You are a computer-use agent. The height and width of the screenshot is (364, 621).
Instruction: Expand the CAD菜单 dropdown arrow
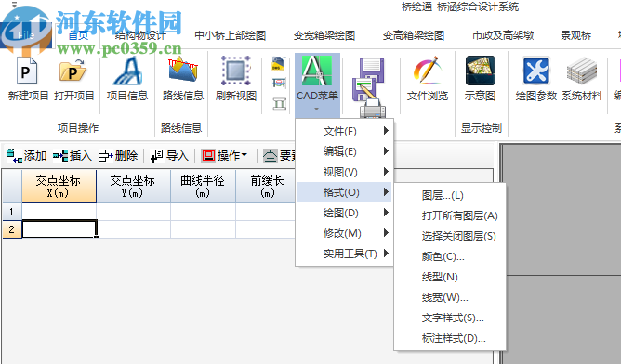[316, 110]
